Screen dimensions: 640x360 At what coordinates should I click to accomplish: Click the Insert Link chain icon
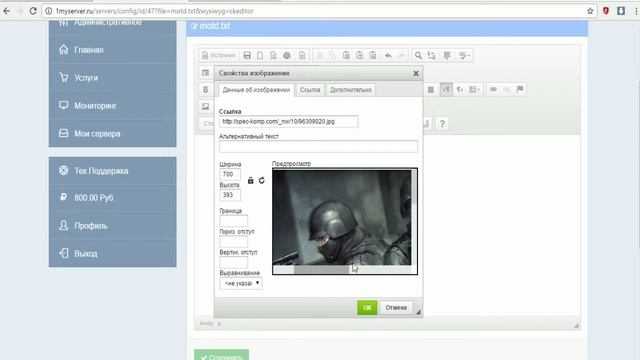click(x=493, y=89)
